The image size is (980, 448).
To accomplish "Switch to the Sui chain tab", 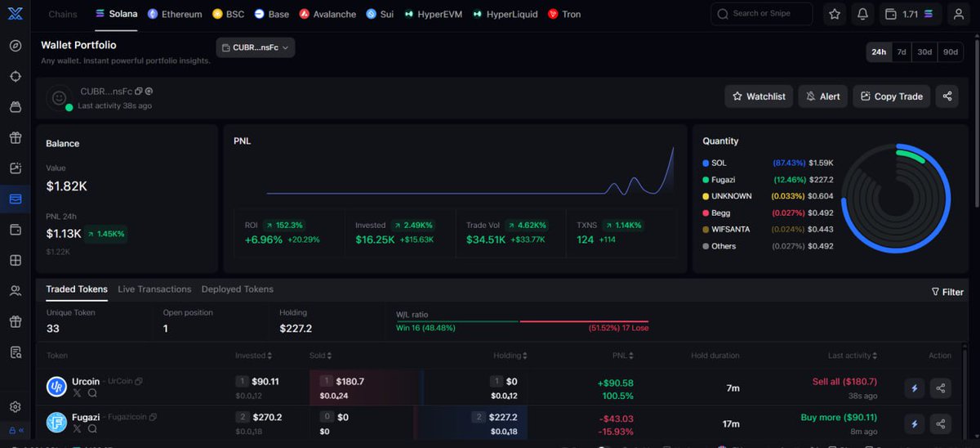I will (380, 14).
